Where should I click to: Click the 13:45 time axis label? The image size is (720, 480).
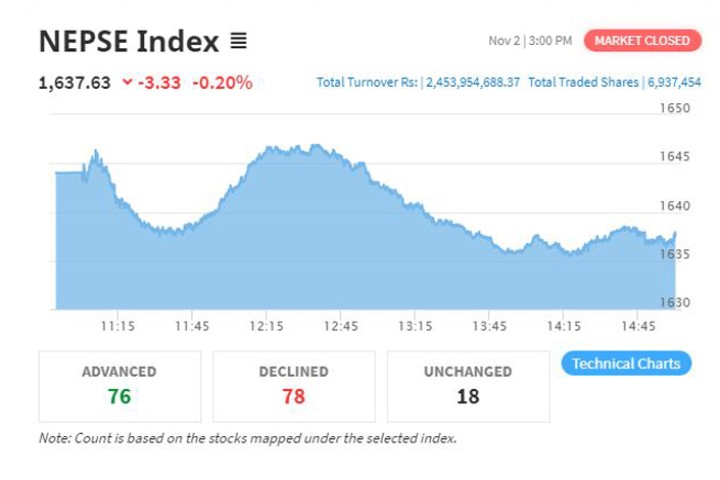(x=489, y=326)
